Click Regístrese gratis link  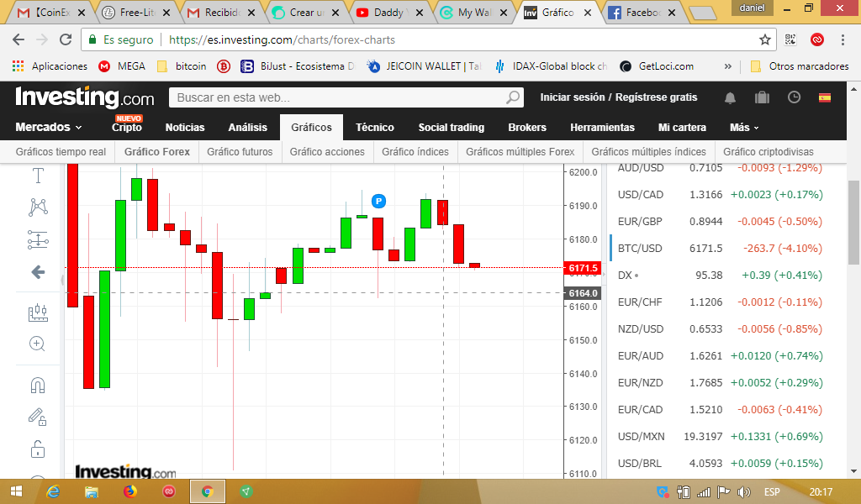(656, 97)
